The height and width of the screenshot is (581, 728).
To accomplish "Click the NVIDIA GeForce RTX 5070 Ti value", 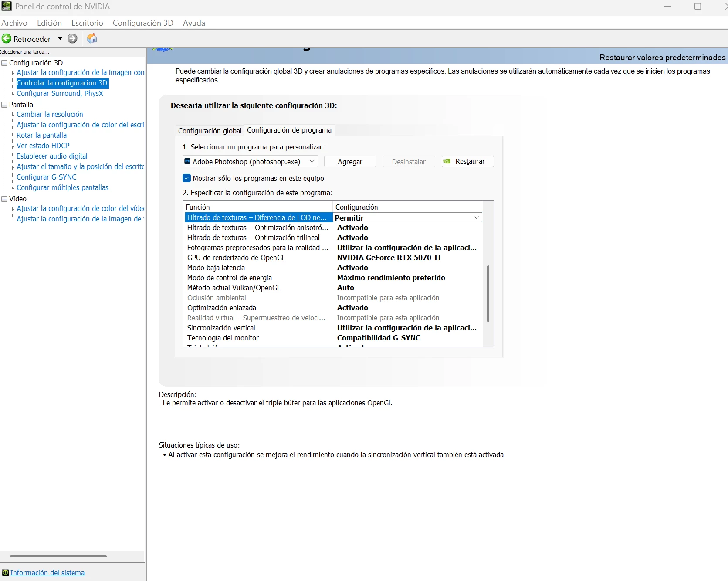I will tap(389, 258).
